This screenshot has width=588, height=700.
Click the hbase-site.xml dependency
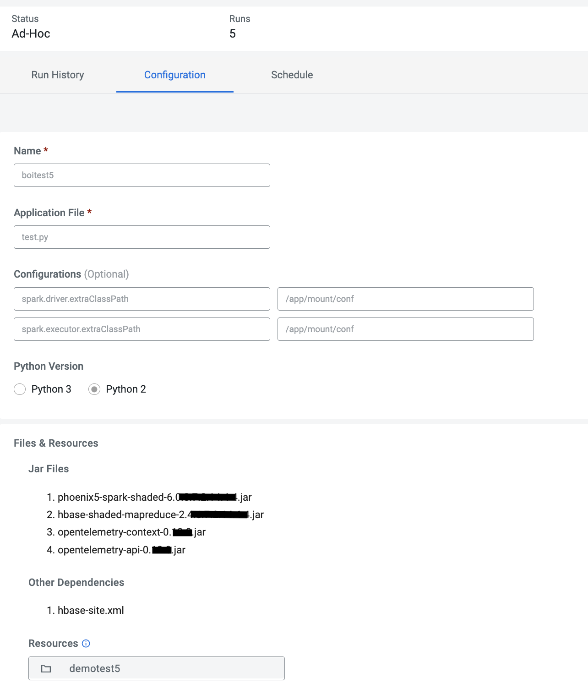point(91,610)
